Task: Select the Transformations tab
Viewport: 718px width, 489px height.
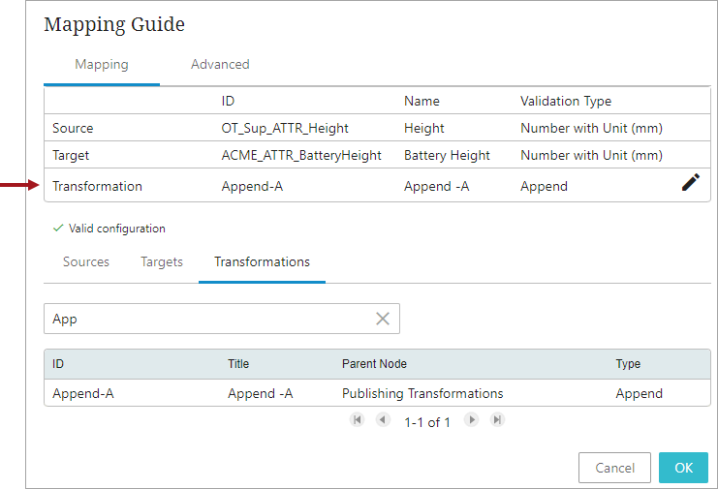Action: pyautogui.click(x=262, y=262)
